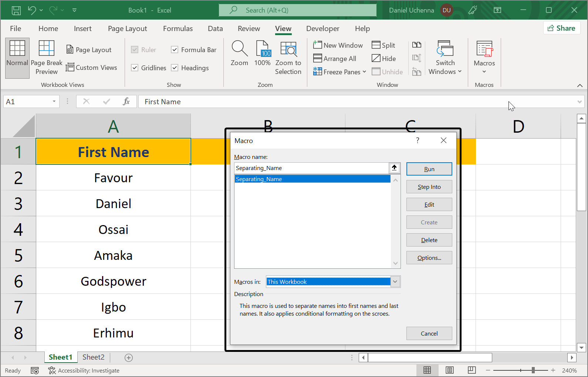588x377 pixels.
Task: Open a New Window
Action: point(338,45)
